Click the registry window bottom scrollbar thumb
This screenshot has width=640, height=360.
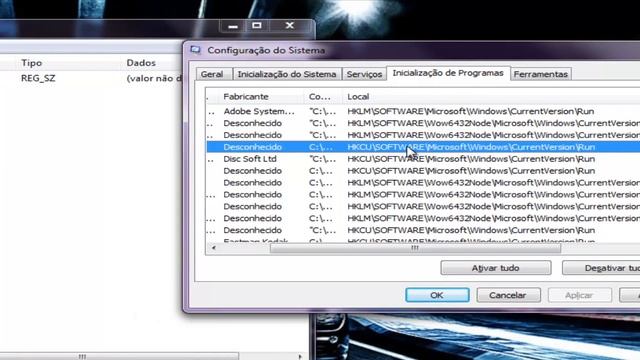[x=119, y=357]
